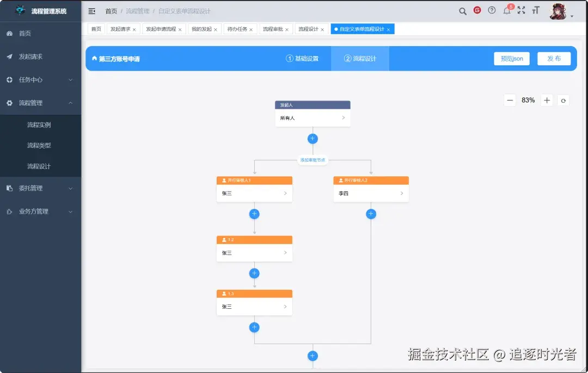Viewport: 588px width, 373px height.
Task: Expand the 任务中心 sidebar menu
Action: click(40, 80)
